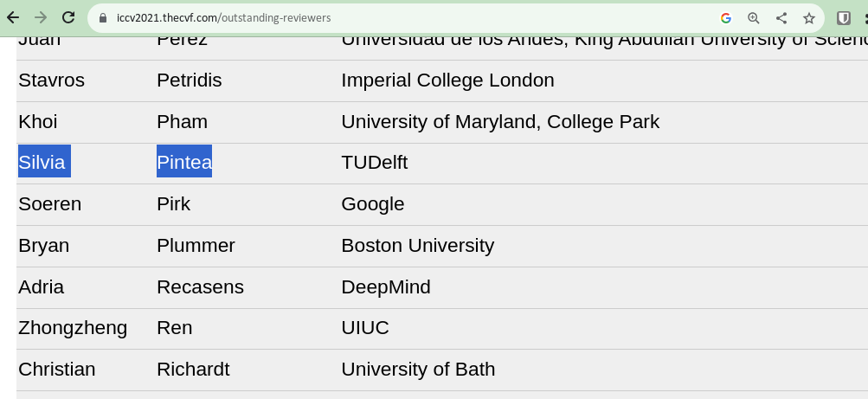Reload the current page
Image resolution: width=868 pixels, height=399 pixels.
point(68,17)
